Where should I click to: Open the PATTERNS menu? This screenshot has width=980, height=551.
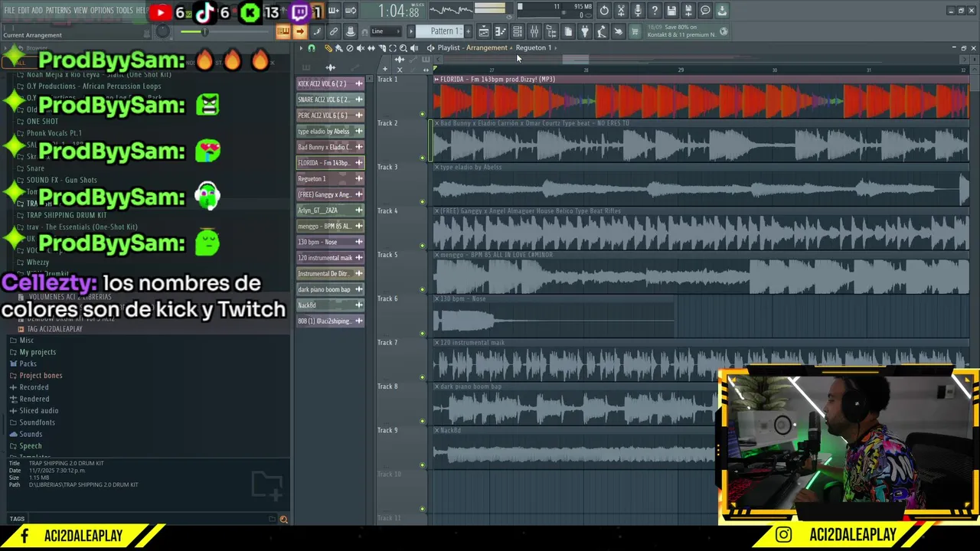(58, 11)
